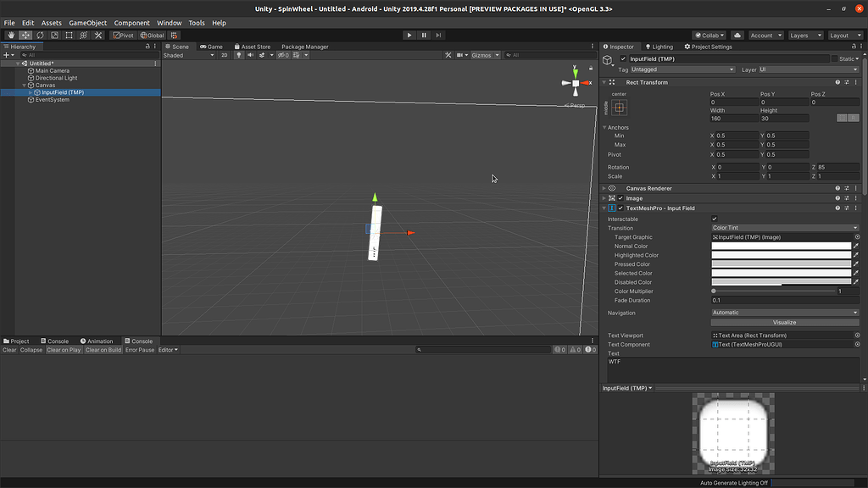Enable the Static checkbox

[834, 58]
